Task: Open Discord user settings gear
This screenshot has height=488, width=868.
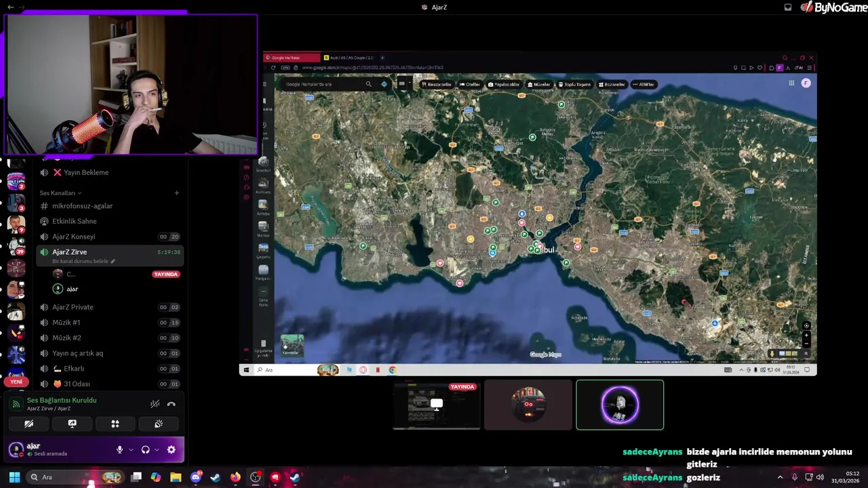Action: (172, 449)
